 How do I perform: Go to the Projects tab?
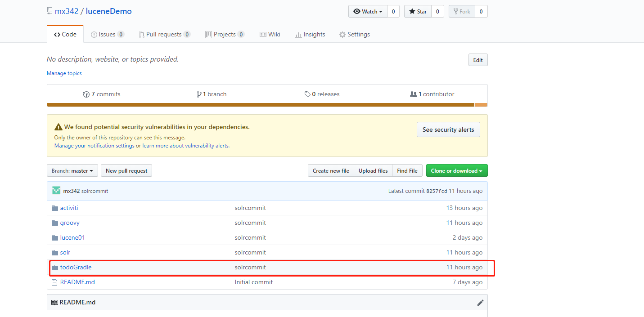(225, 34)
